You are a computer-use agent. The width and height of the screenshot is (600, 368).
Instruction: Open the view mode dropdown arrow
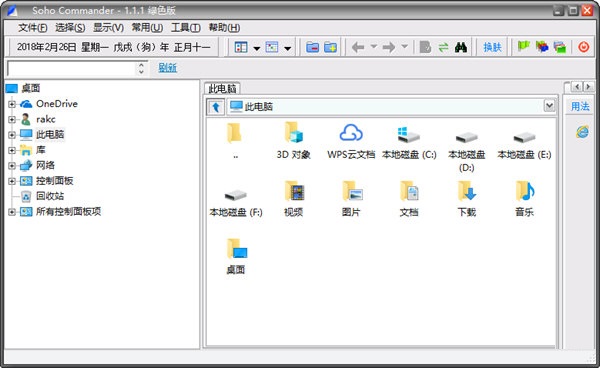[287, 48]
